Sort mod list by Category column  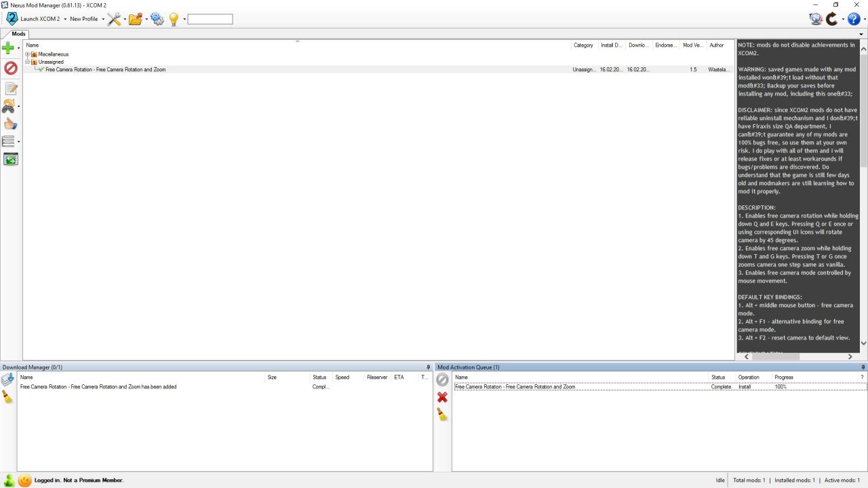tap(583, 45)
